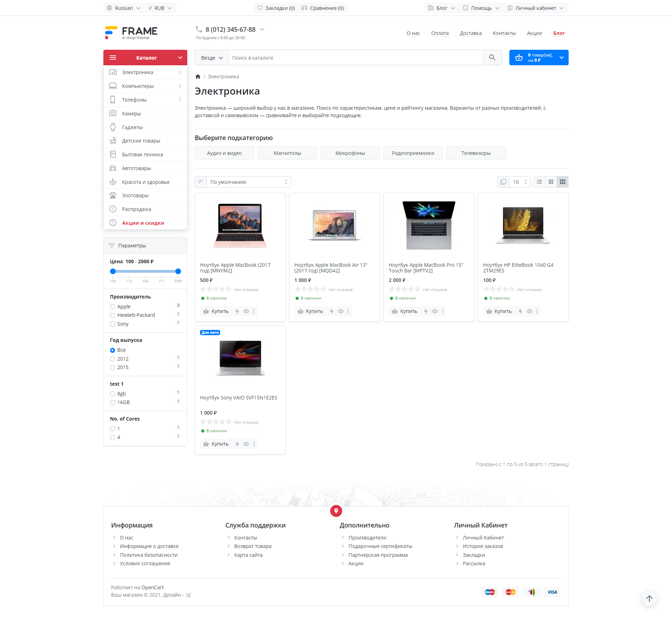Check the Apple manufacturer filter
The image size is (672, 621).
point(113,307)
